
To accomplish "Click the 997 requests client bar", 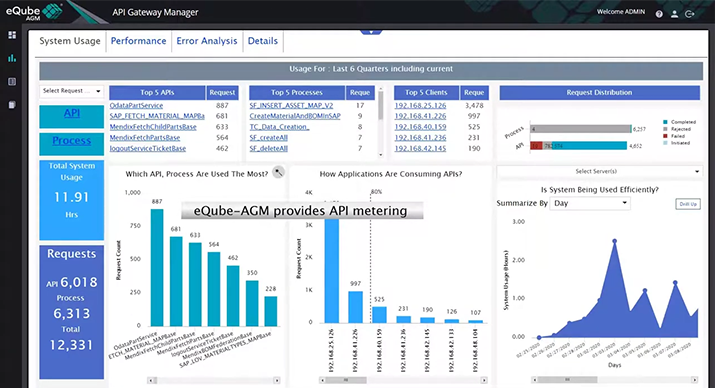I will (355, 307).
